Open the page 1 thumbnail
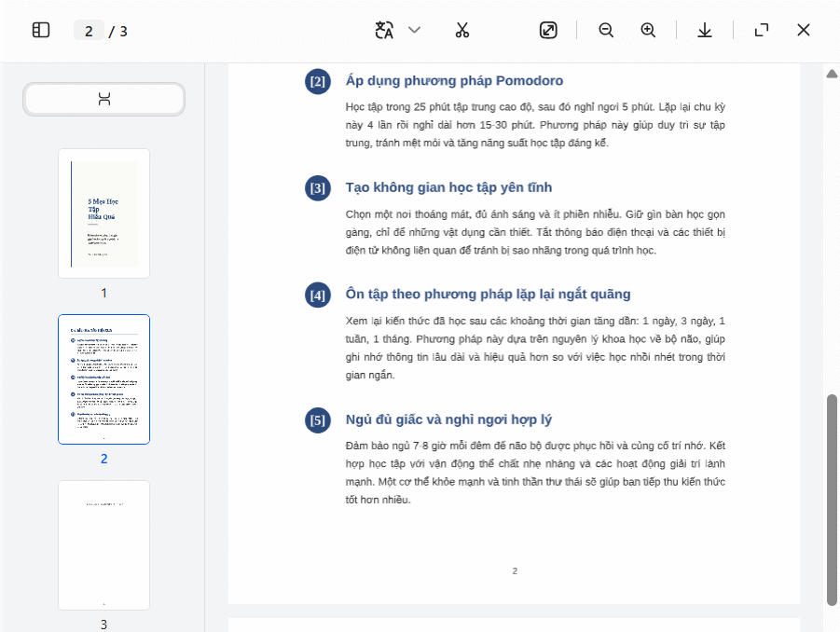Image resolution: width=840 pixels, height=632 pixels. tap(103, 213)
